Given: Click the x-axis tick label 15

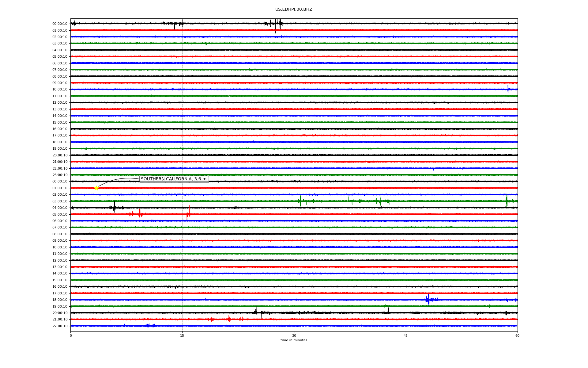Looking at the screenshot, I should point(182,335).
